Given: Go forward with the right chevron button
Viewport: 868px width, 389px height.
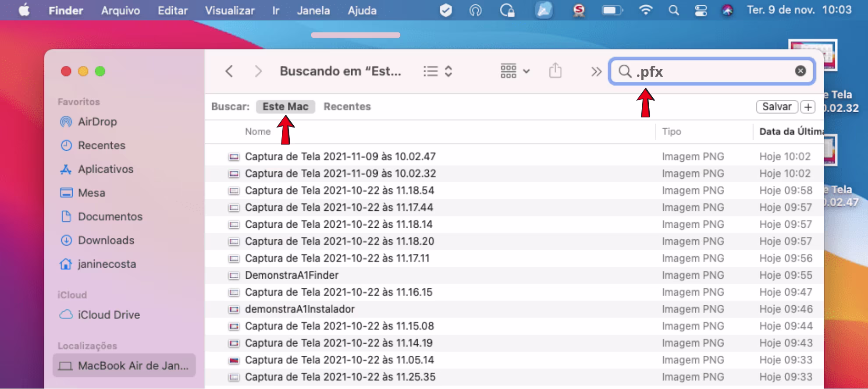Looking at the screenshot, I should 258,71.
